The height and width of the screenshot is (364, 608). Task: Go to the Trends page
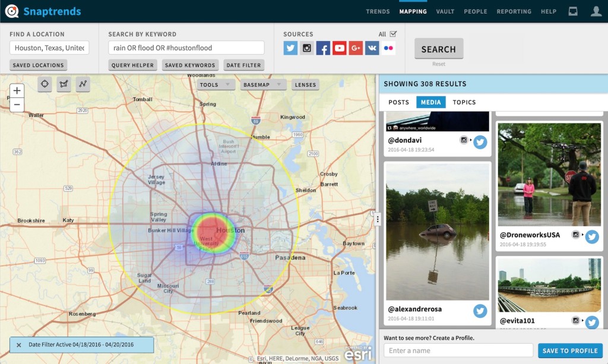coord(378,12)
